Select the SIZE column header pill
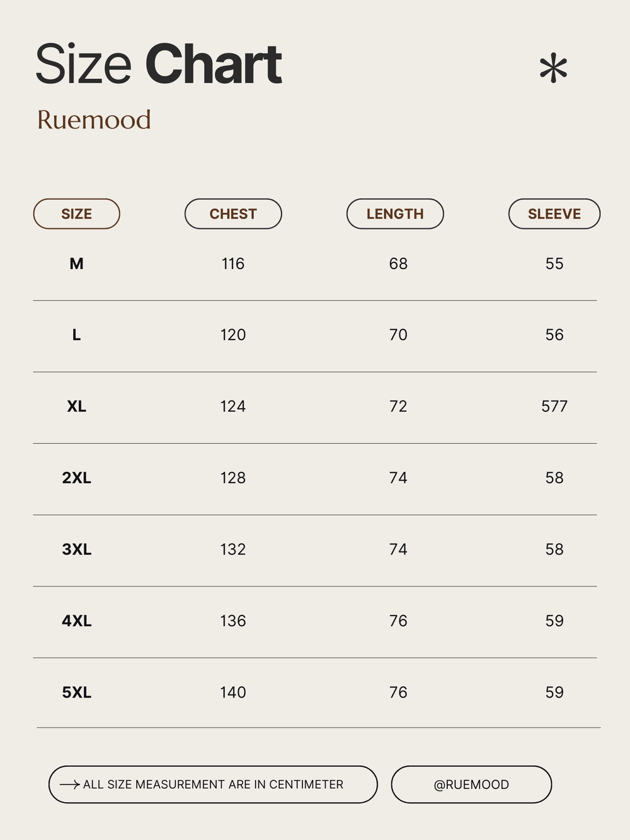The image size is (630, 840). tap(76, 214)
